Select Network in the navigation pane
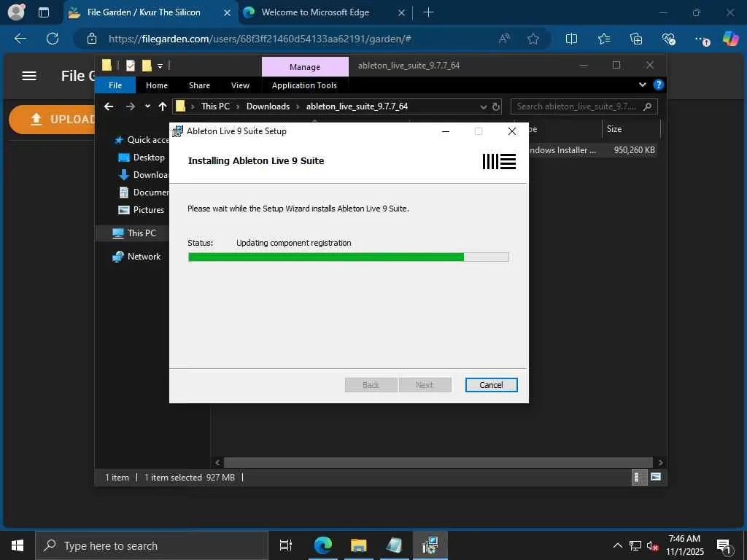Image resolution: width=747 pixels, height=560 pixels. coord(136,257)
